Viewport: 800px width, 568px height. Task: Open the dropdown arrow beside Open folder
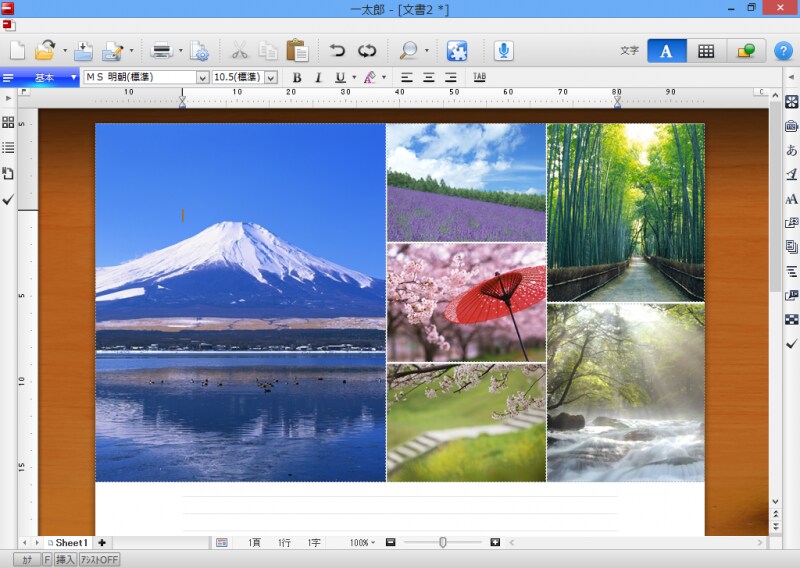[65, 51]
